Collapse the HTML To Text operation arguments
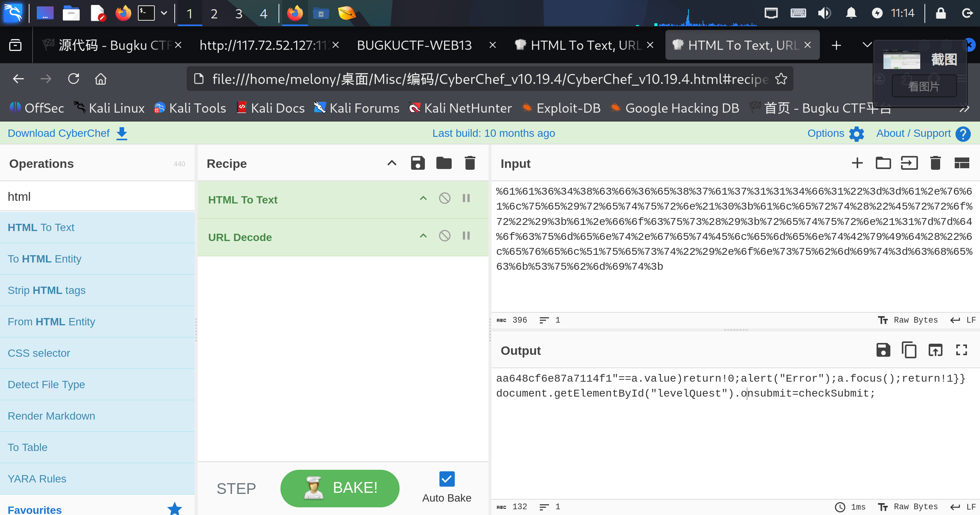The height and width of the screenshot is (515, 980). click(x=423, y=198)
